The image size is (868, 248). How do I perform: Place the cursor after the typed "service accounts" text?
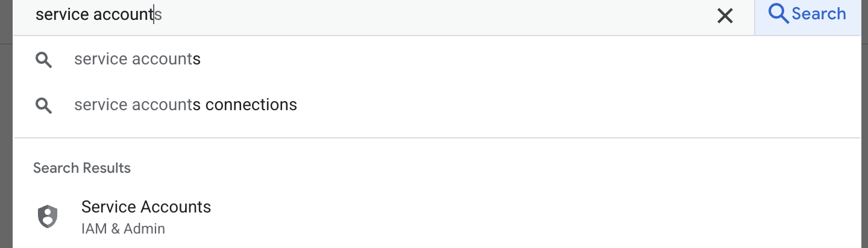(162, 14)
